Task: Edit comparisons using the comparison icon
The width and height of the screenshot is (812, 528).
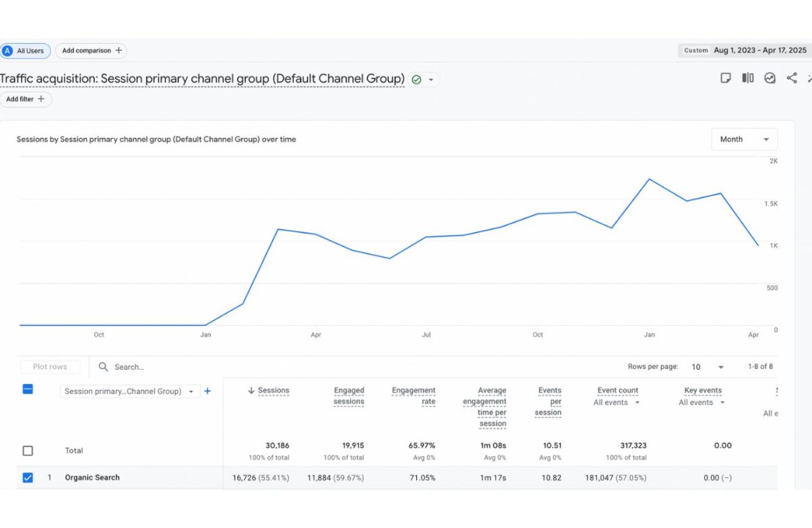Action: pos(747,78)
